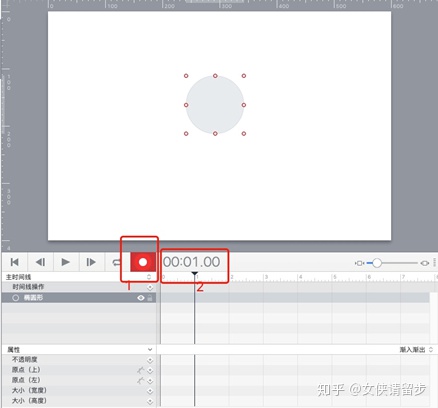Play the animation
Image resolution: width=438 pixels, height=408 pixels.
(66, 262)
